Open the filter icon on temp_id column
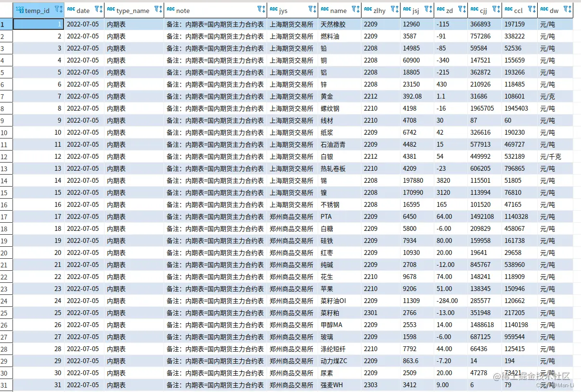The height and width of the screenshot is (392, 581). (57, 9)
